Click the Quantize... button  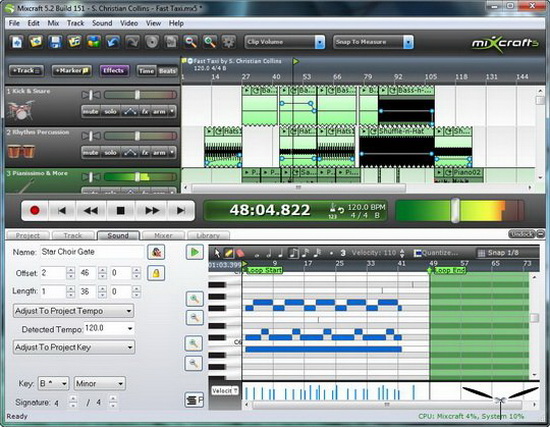click(x=436, y=253)
